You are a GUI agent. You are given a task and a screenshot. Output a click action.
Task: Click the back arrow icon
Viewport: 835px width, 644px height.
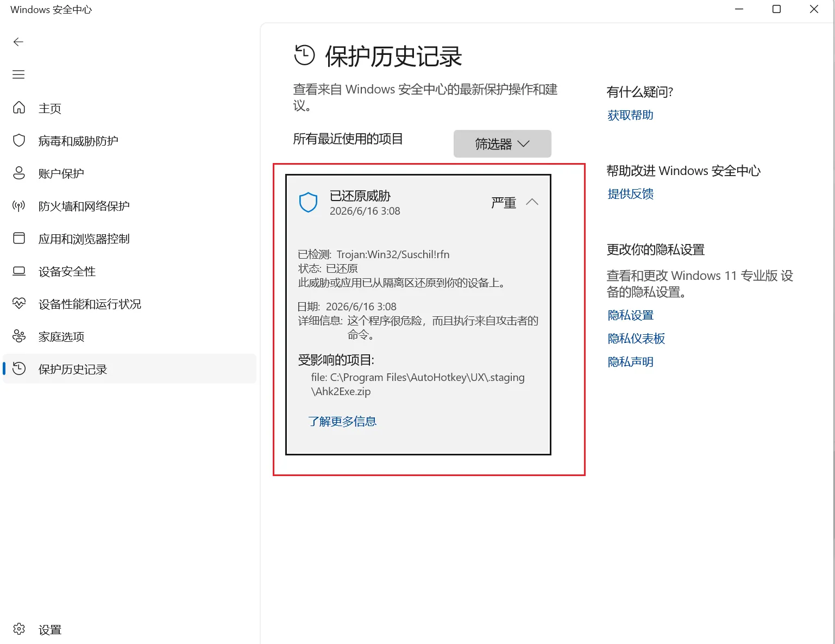(x=18, y=42)
